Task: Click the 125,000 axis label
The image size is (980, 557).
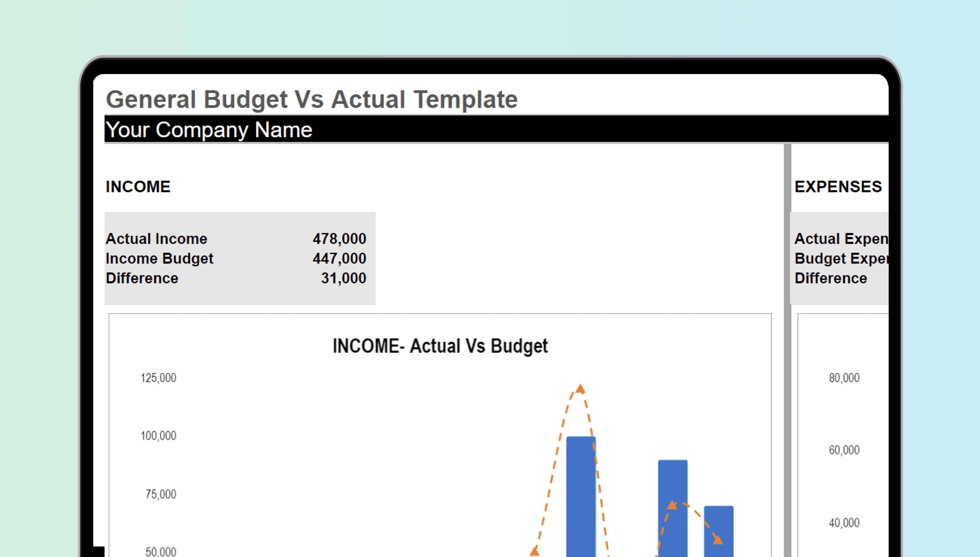Action: pyautogui.click(x=158, y=378)
